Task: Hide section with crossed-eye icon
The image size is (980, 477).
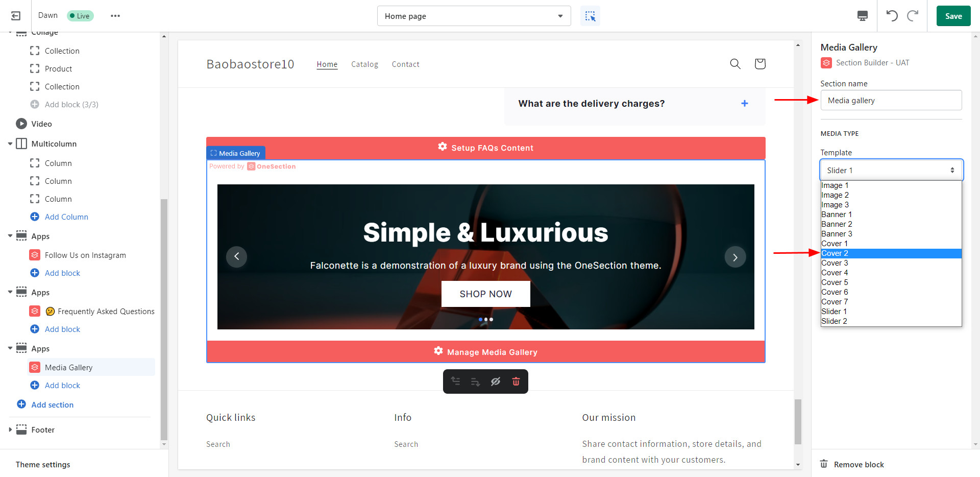Action: tap(496, 381)
